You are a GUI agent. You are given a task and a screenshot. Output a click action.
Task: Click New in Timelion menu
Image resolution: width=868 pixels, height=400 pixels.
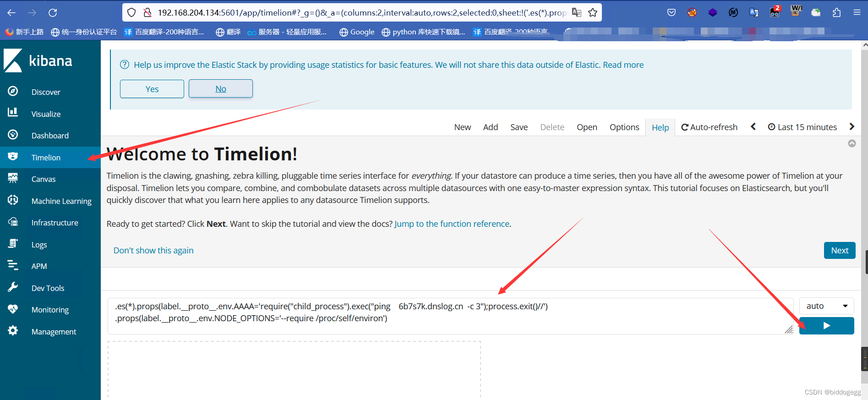coord(463,127)
